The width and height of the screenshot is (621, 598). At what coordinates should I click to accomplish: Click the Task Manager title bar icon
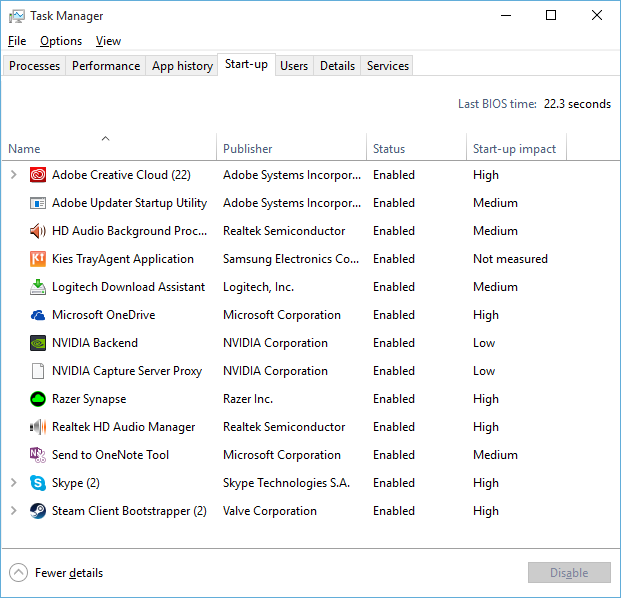pyautogui.click(x=17, y=16)
